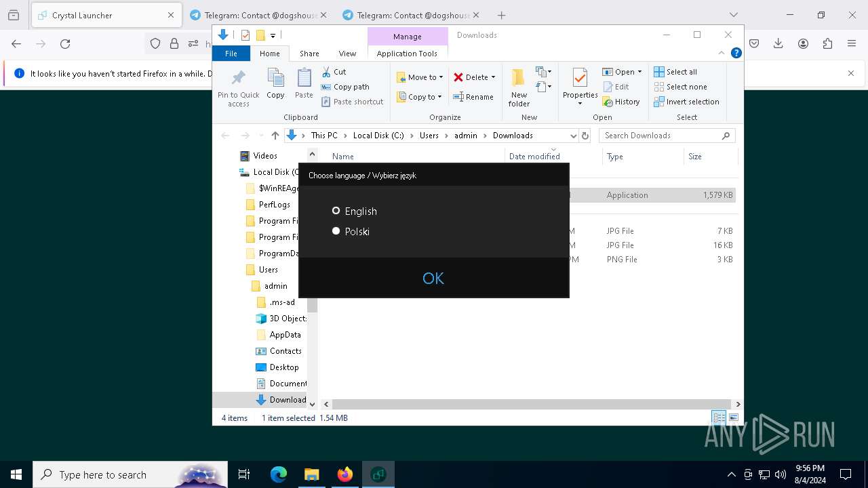Viewport: 868px width, 488px height.
Task: Click the Search Downloads field
Action: click(x=667, y=136)
